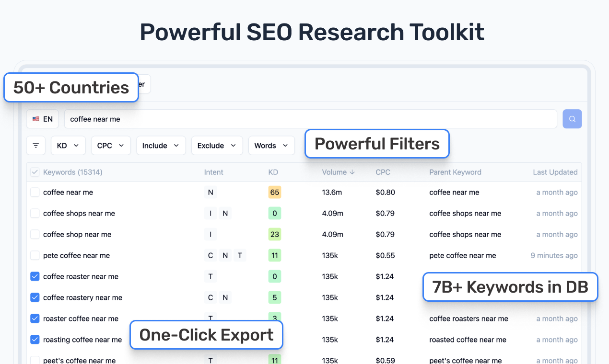Click the I intent tag for 'coffee shop near me'

point(211,234)
